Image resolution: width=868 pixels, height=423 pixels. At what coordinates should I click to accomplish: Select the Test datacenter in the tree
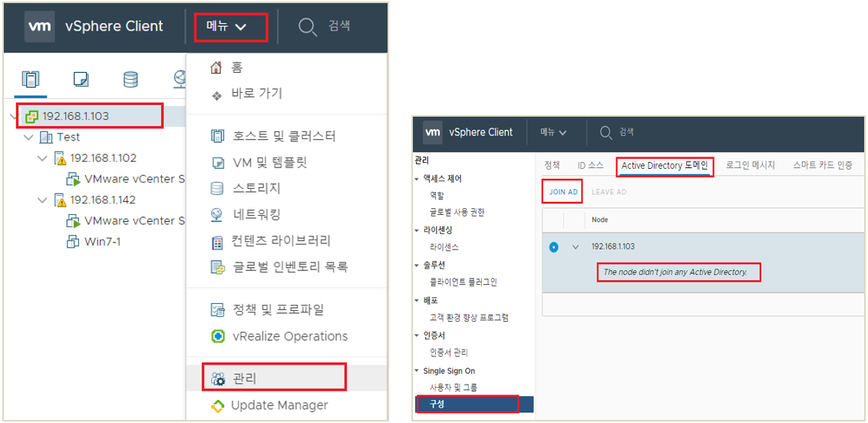(x=68, y=137)
